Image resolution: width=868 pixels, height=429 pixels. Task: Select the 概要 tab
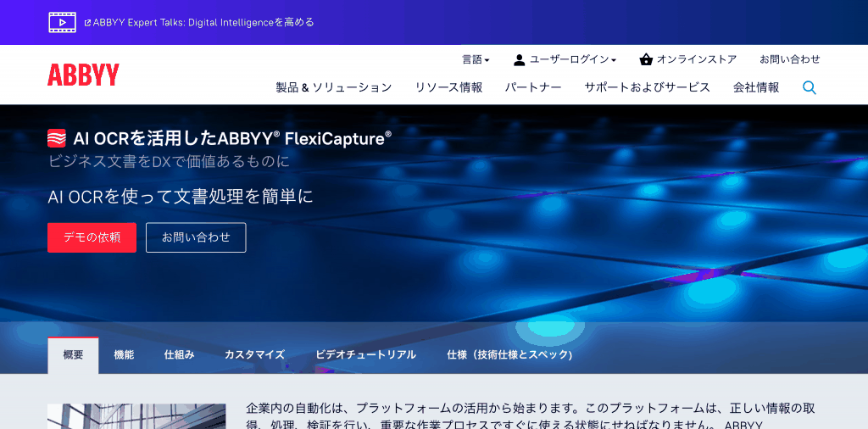(x=73, y=355)
